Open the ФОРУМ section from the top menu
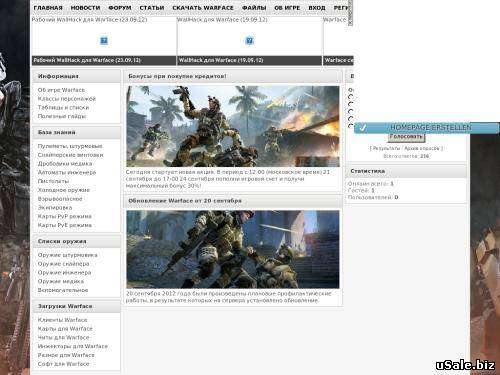This screenshot has height=375, width=500. click(120, 8)
